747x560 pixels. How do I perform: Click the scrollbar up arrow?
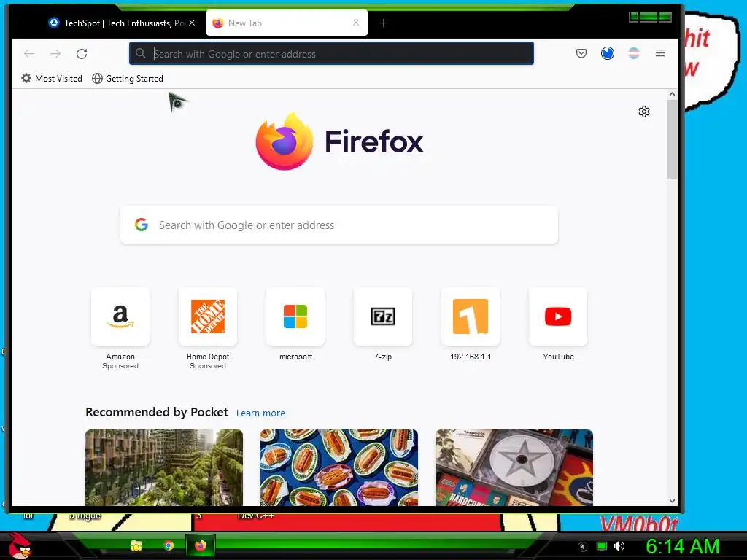(x=672, y=94)
